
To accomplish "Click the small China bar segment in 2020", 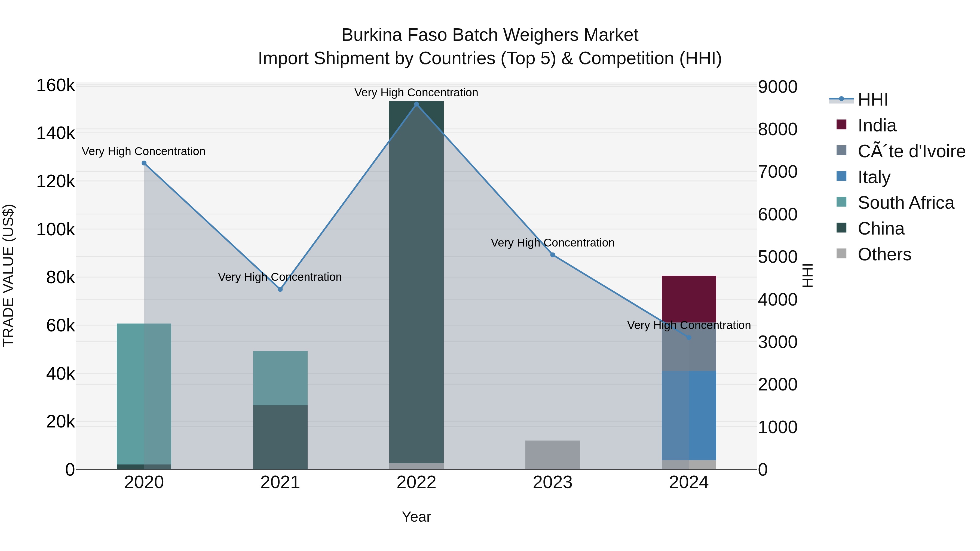I will tap(144, 467).
